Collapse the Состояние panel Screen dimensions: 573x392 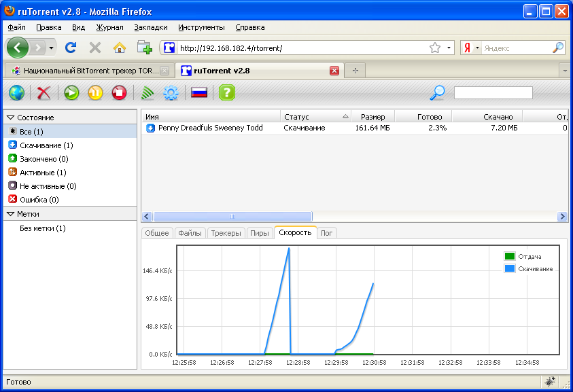click(11, 118)
